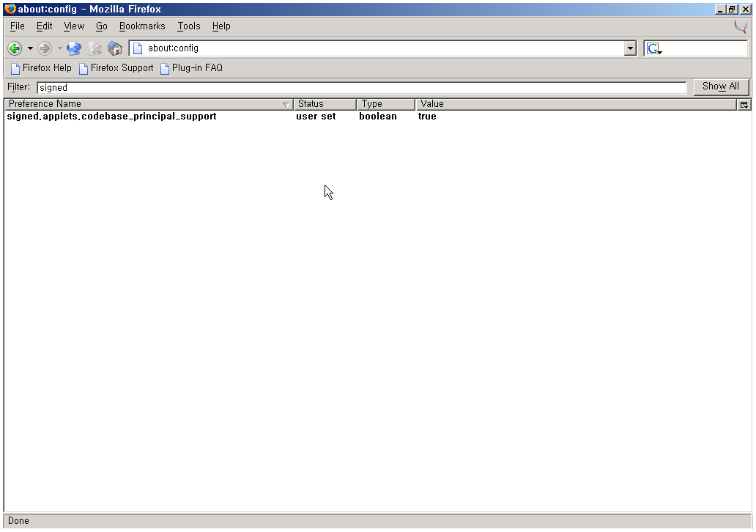Image resolution: width=756 pixels, height=532 pixels.
Task: Click the activity throbber icon
Action: [740, 26]
